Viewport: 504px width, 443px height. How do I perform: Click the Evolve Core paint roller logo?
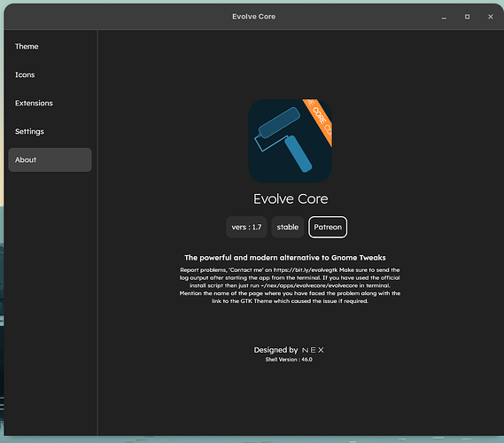[290, 141]
